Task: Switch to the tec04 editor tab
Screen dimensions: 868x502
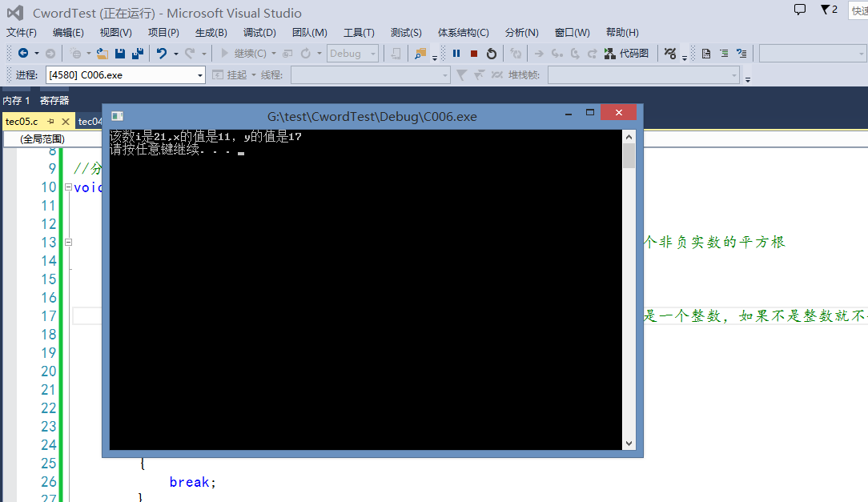Action: [x=90, y=121]
